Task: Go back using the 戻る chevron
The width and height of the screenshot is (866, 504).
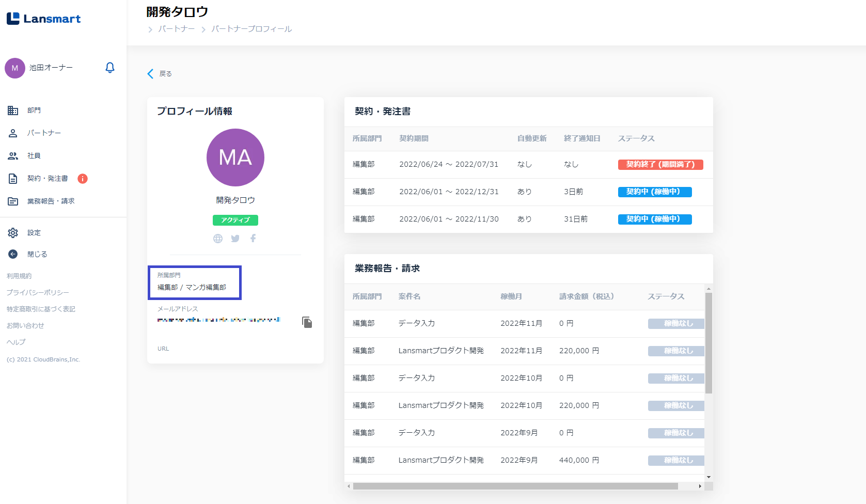Action: coord(151,74)
